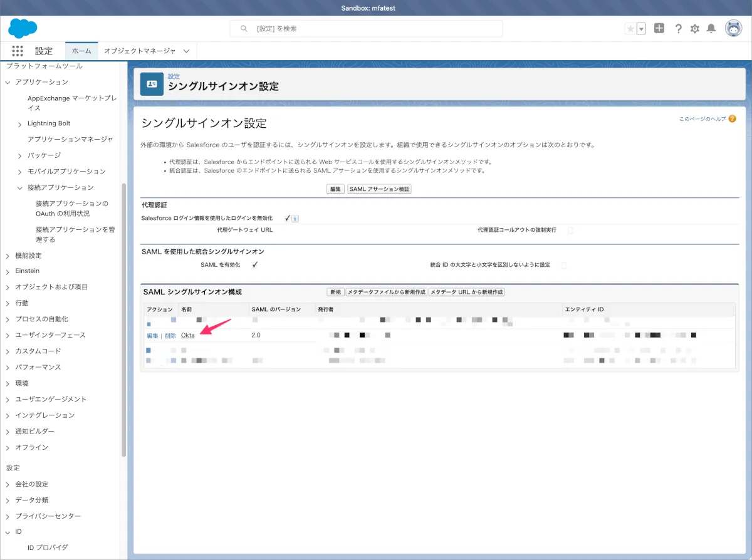Expand the Einstein tree section
752x560 pixels.
click(x=8, y=271)
